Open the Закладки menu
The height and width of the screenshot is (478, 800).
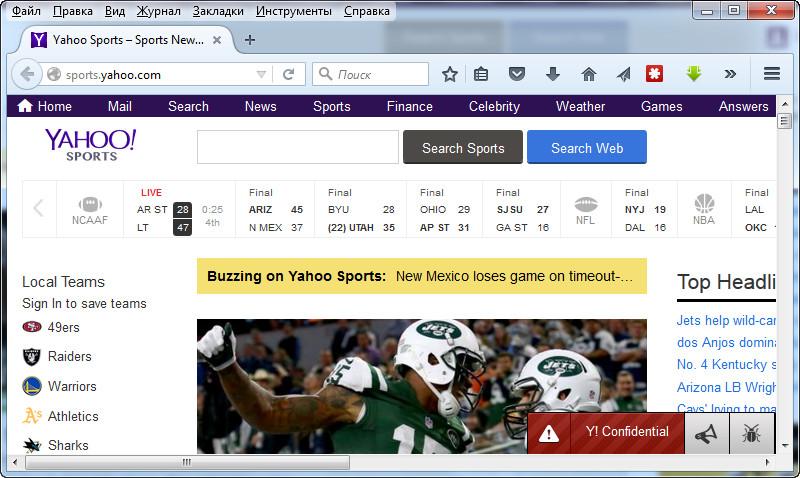(x=218, y=11)
